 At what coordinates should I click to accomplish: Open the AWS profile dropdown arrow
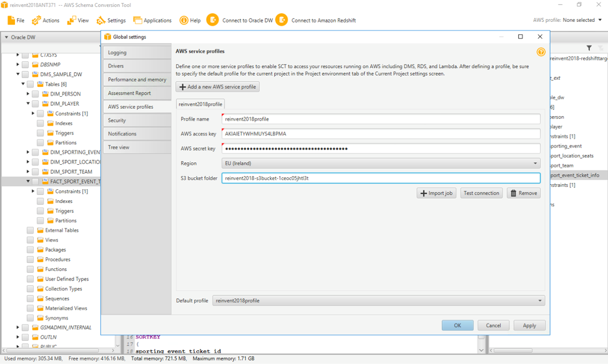coord(600,20)
